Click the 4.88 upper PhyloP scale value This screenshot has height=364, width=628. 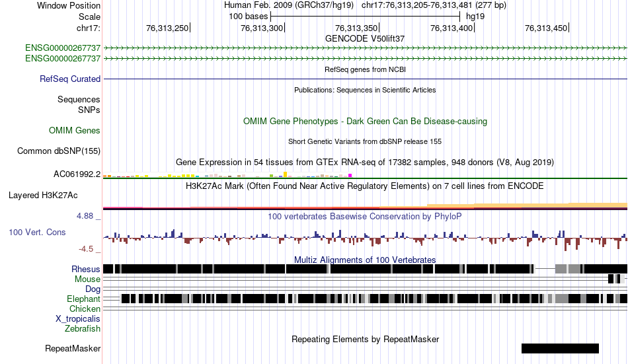click(85, 216)
